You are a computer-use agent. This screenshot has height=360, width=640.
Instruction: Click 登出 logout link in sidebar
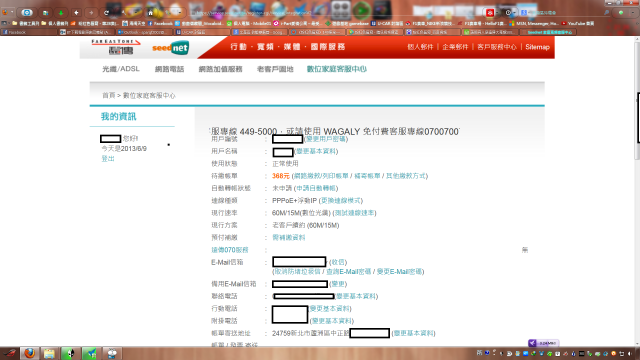pos(108,158)
